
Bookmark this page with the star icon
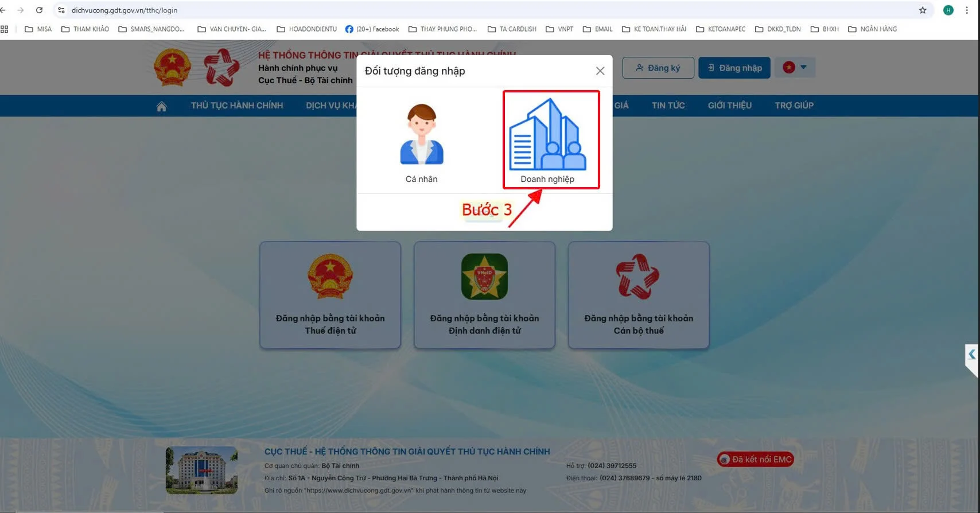coord(923,10)
